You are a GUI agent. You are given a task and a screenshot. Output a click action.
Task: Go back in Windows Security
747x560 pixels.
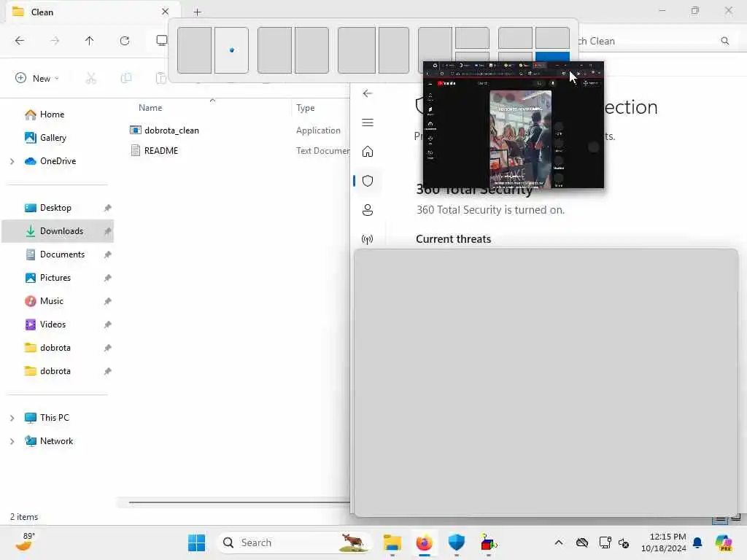(x=368, y=93)
